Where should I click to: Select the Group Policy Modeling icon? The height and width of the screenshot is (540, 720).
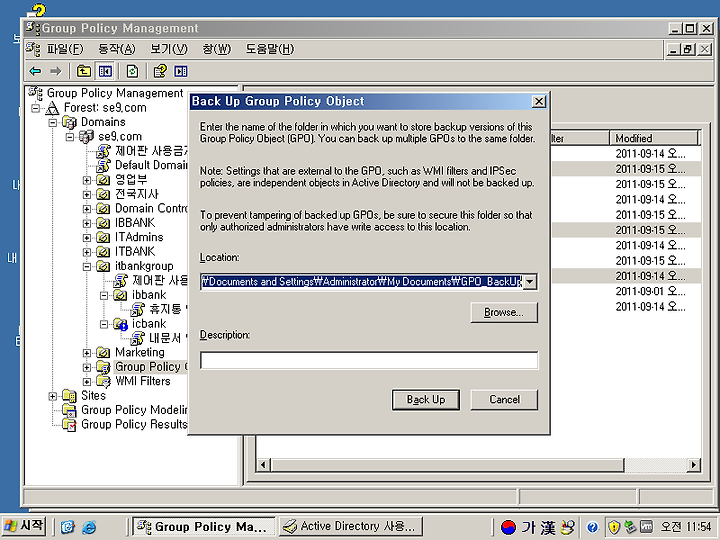point(69,410)
